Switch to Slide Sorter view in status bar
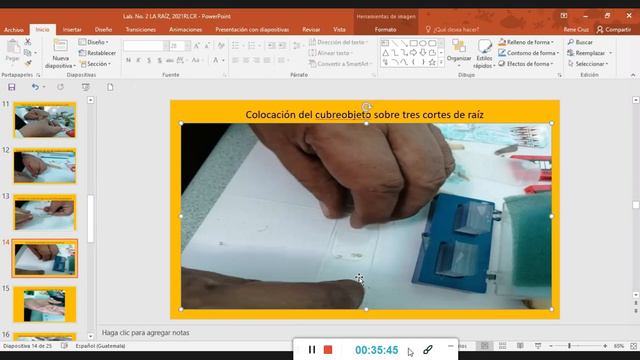 [x=502, y=346]
